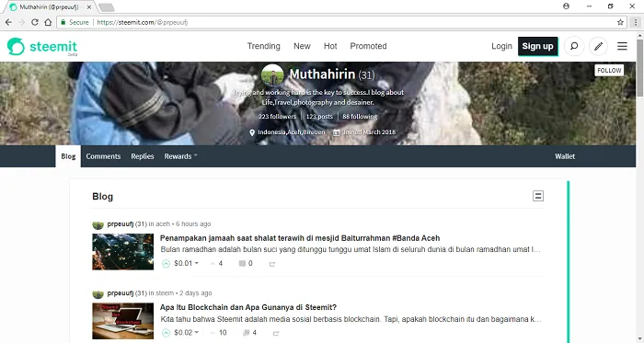View the 123 posts link
644x343 pixels.
click(x=319, y=117)
